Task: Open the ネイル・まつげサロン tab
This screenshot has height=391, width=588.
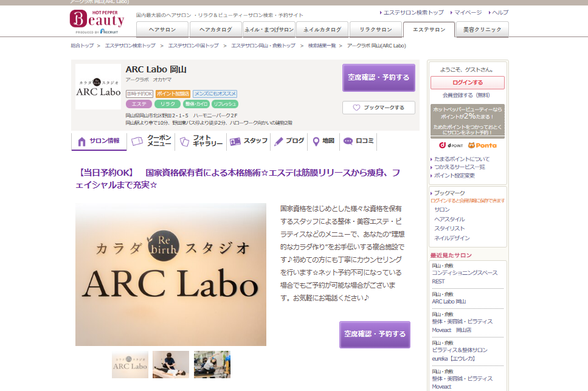Action: [269, 30]
